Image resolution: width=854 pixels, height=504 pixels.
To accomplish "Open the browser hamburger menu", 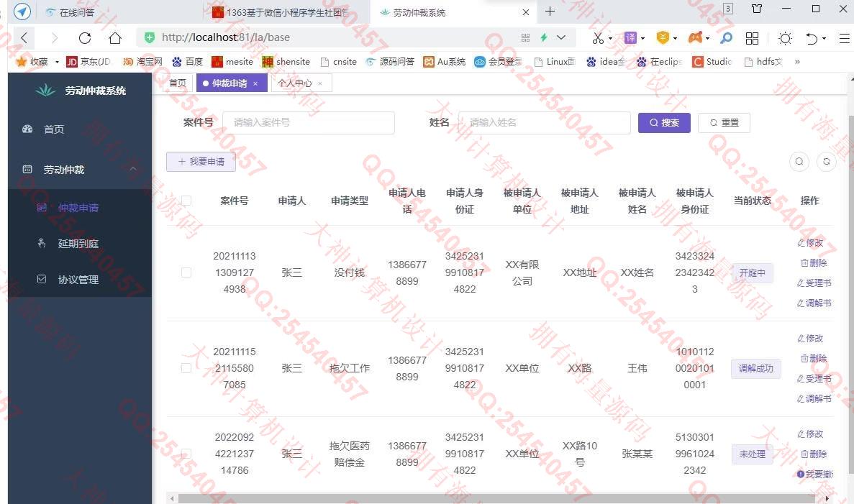I will 844,37.
